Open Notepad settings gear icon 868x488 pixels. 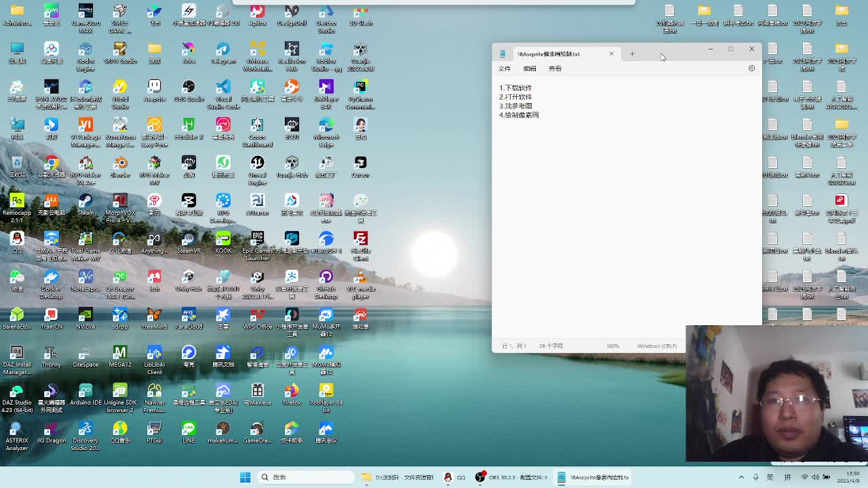(x=751, y=68)
